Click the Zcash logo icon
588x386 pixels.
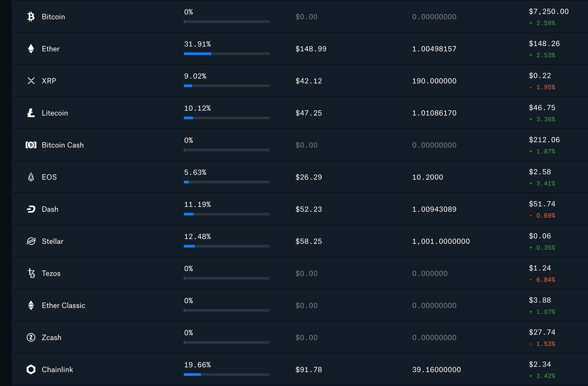click(31, 338)
